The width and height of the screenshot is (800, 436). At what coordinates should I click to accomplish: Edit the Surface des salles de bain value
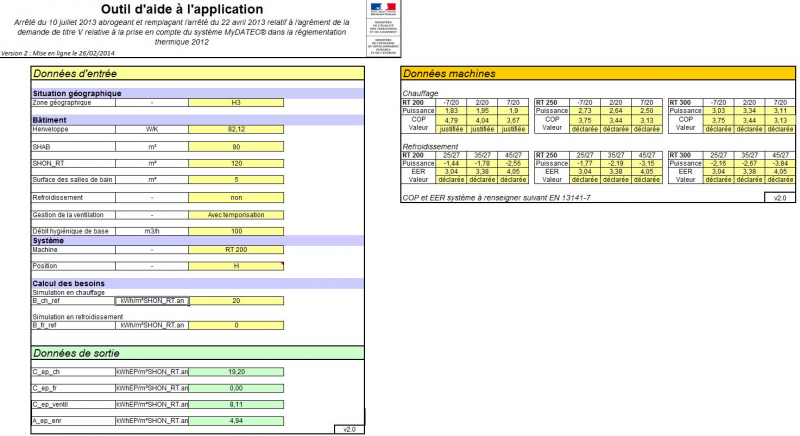tap(236, 180)
